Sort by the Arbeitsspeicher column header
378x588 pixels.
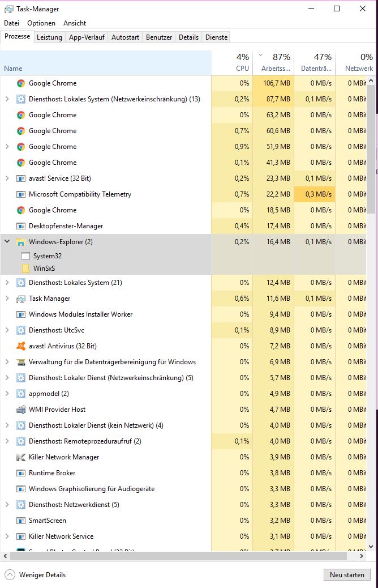click(x=273, y=62)
